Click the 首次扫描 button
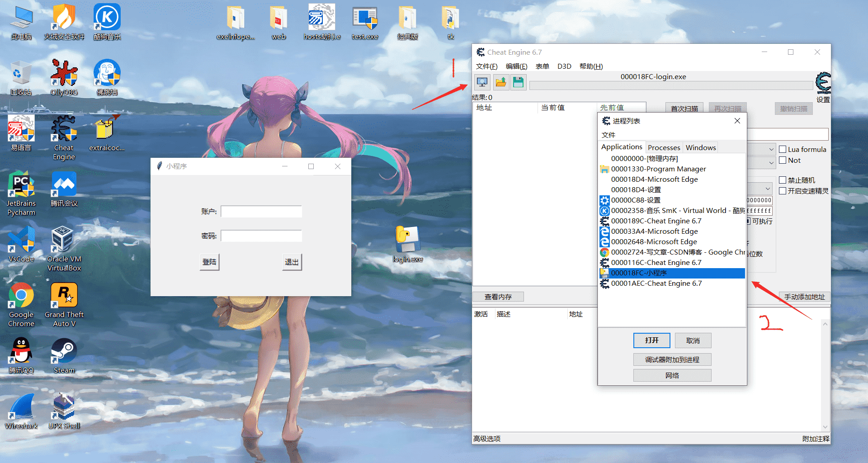Image resolution: width=868 pixels, height=463 pixels. pyautogui.click(x=684, y=109)
